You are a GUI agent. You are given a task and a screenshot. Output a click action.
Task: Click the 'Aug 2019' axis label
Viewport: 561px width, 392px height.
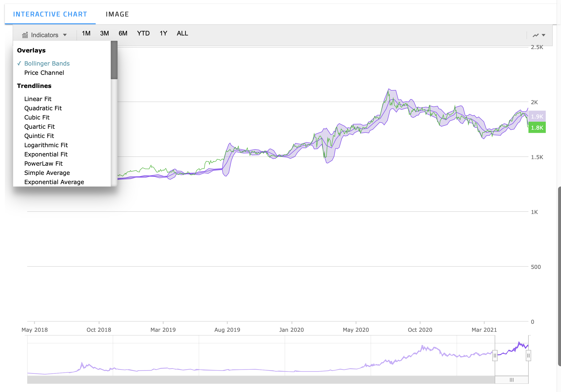(x=227, y=330)
